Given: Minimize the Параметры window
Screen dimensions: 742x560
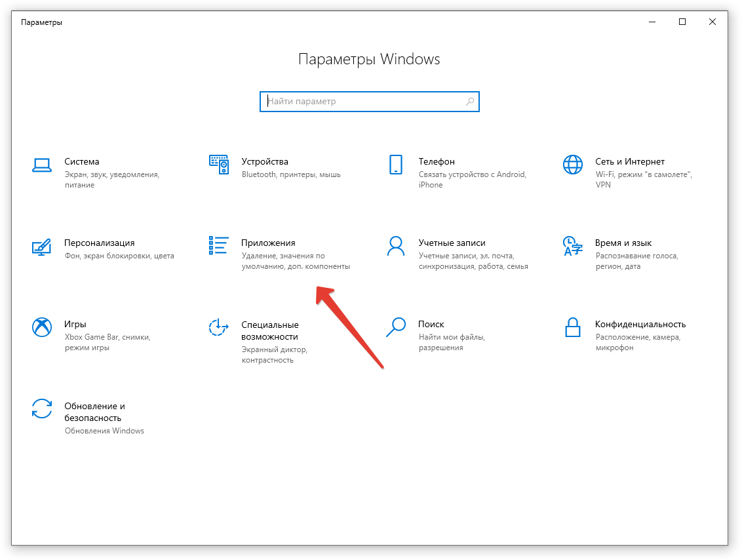Looking at the screenshot, I should [652, 22].
